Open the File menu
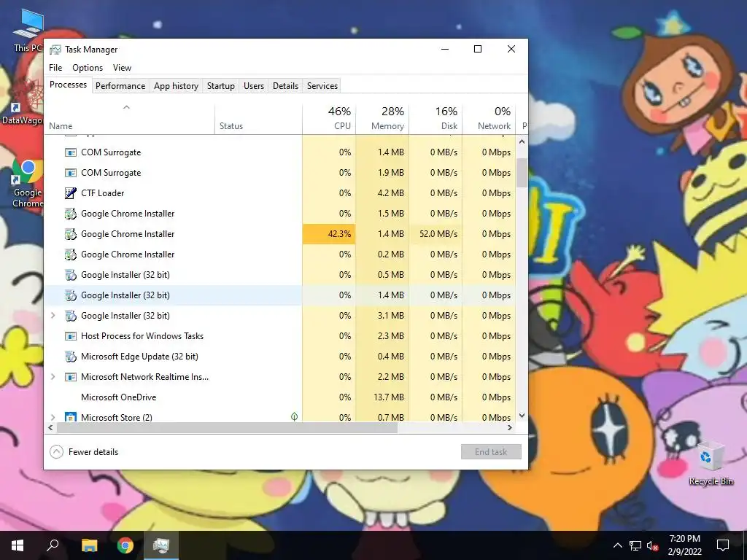 coord(55,68)
